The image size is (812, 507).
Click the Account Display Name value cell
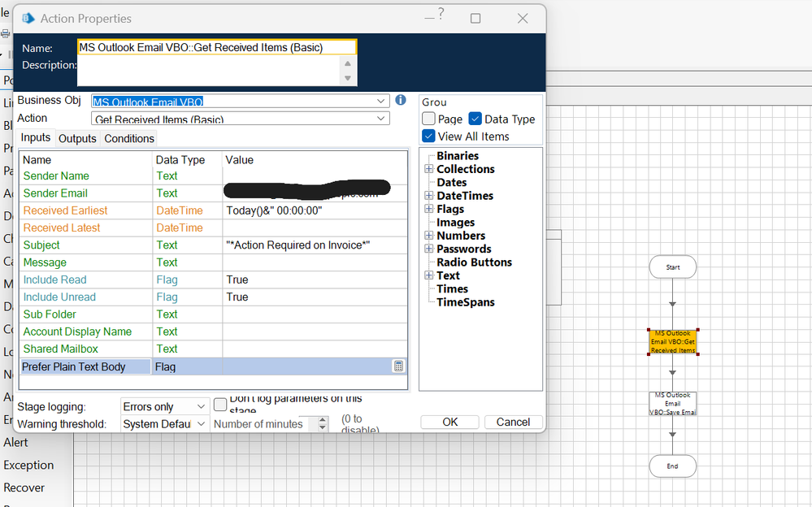coord(315,331)
